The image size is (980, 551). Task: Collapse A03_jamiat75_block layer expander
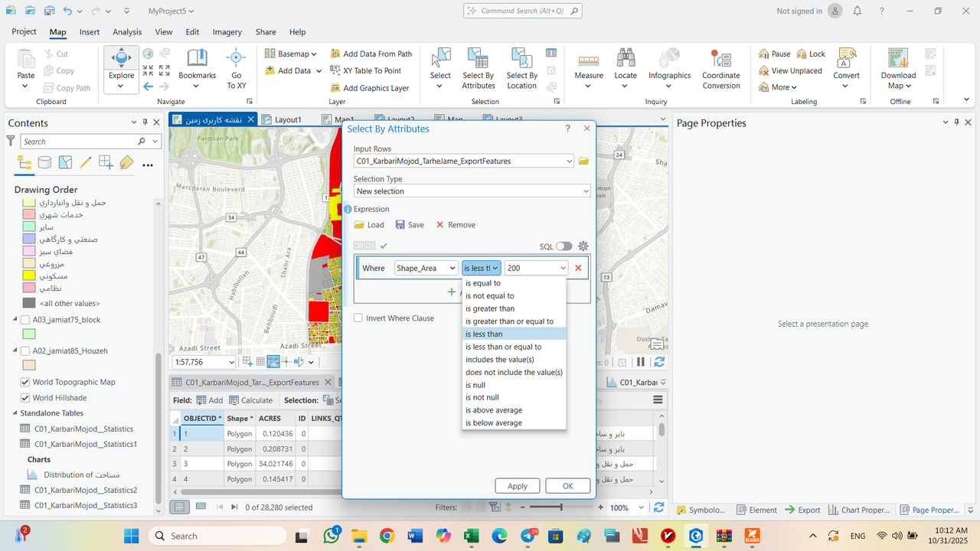pos(15,320)
